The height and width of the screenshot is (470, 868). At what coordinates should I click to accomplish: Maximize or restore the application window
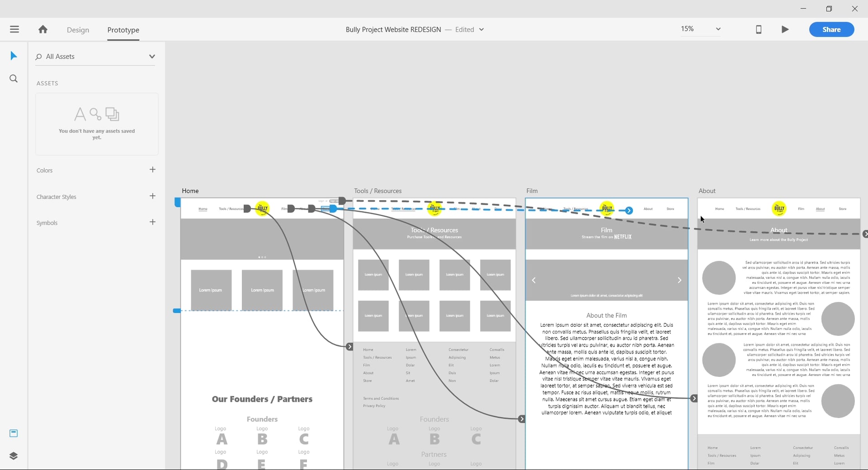point(829,9)
